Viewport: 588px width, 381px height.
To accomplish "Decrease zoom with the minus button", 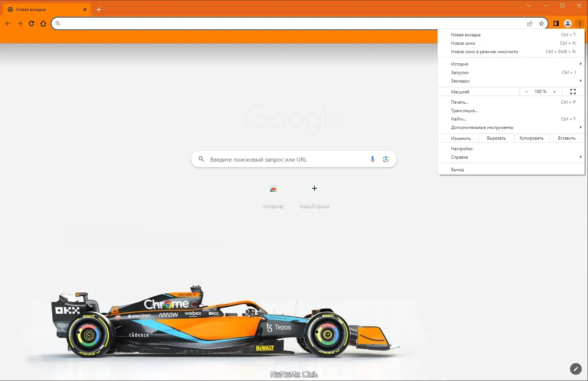I will [526, 92].
